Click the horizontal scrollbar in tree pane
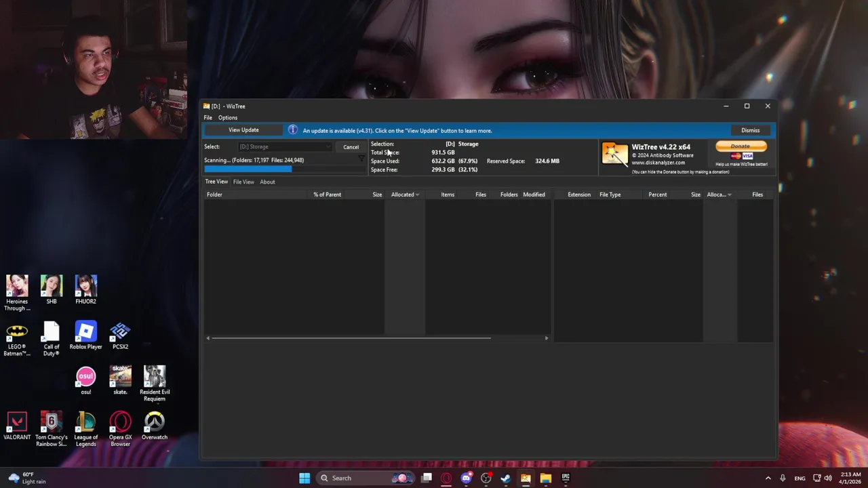This screenshot has height=488, width=868. [x=351, y=338]
